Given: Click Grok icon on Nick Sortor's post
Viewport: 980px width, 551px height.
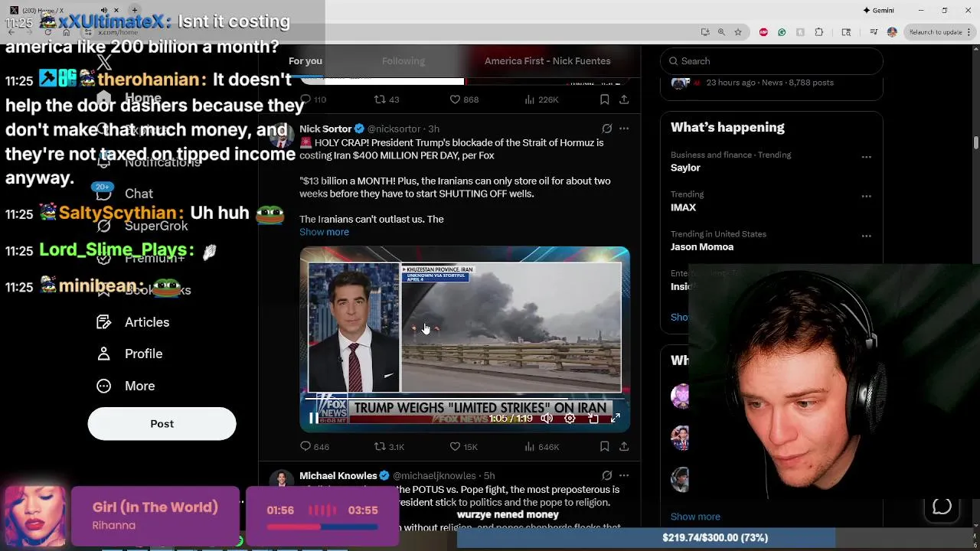Looking at the screenshot, I should tap(606, 129).
